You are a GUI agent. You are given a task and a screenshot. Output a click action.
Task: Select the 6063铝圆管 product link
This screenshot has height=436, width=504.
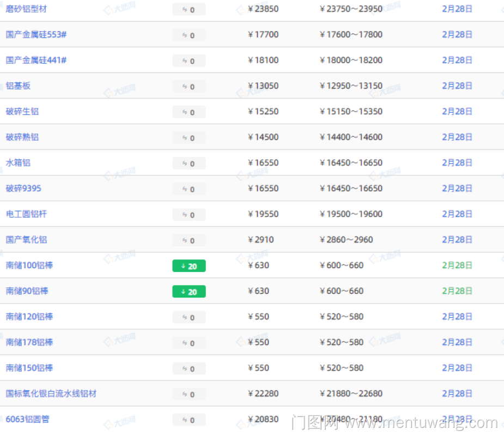pyautogui.click(x=28, y=419)
